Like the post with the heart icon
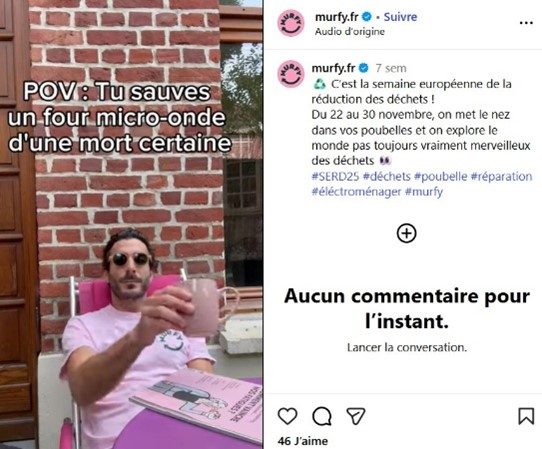The width and height of the screenshot is (542, 449). (x=288, y=416)
